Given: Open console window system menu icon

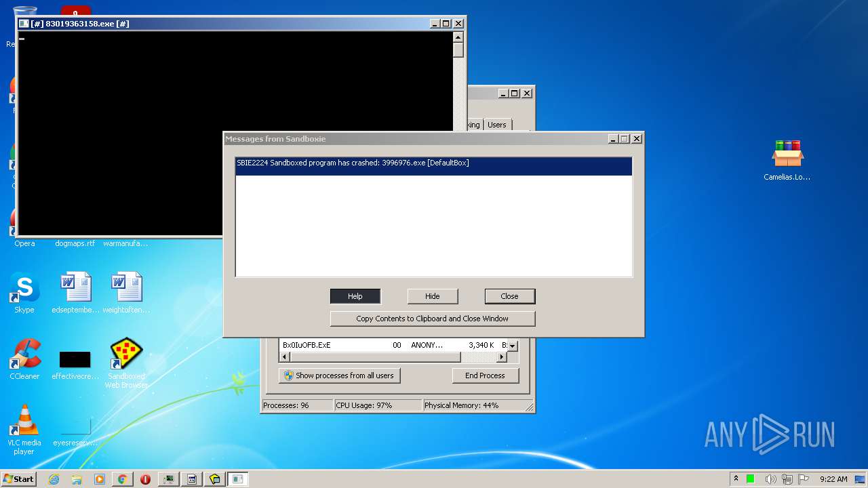Looking at the screenshot, I should 24,24.
